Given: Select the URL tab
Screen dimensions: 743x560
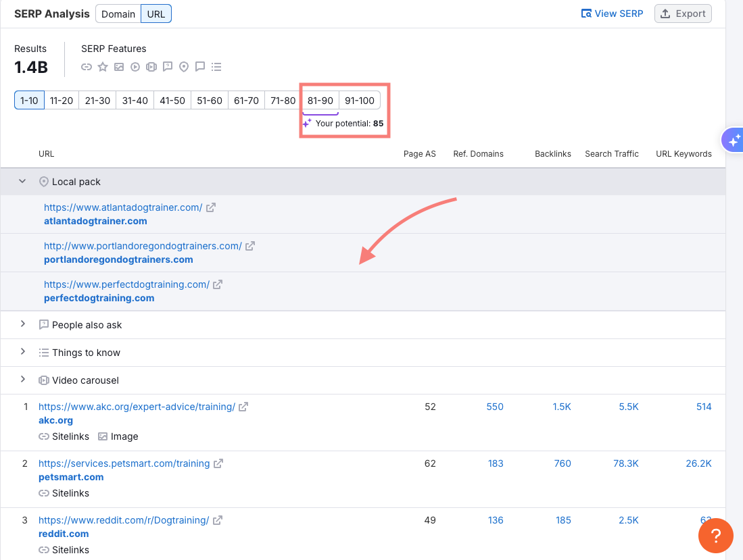Looking at the screenshot, I should tap(155, 14).
